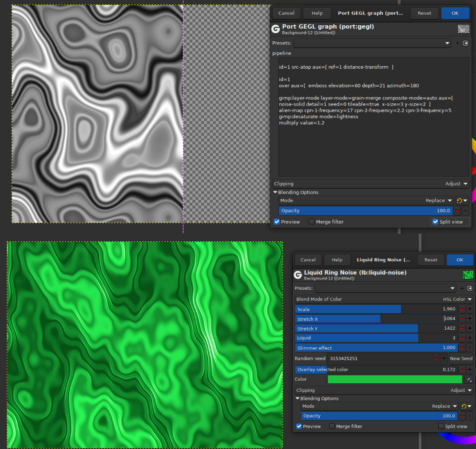Screen dimensions: 476x449
Task: Increase the Scale value
Action: tap(470, 309)
